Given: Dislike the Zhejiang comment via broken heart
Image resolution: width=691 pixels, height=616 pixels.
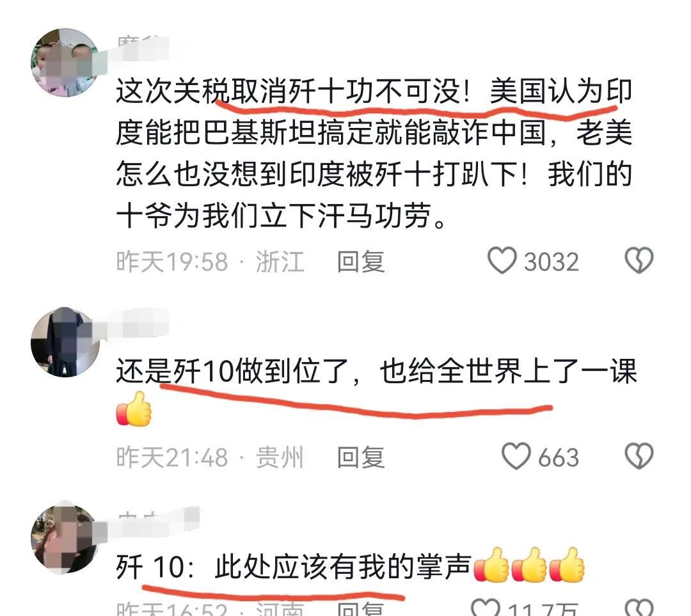Looking at the screenshot, I should [x=639, y=260].
